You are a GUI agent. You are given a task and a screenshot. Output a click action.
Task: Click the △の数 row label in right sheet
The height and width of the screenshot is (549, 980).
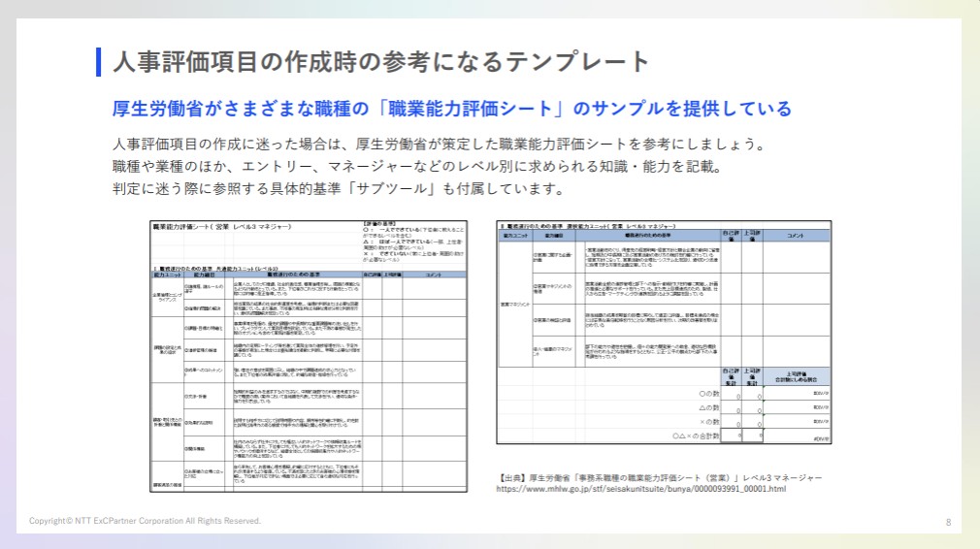708,407
